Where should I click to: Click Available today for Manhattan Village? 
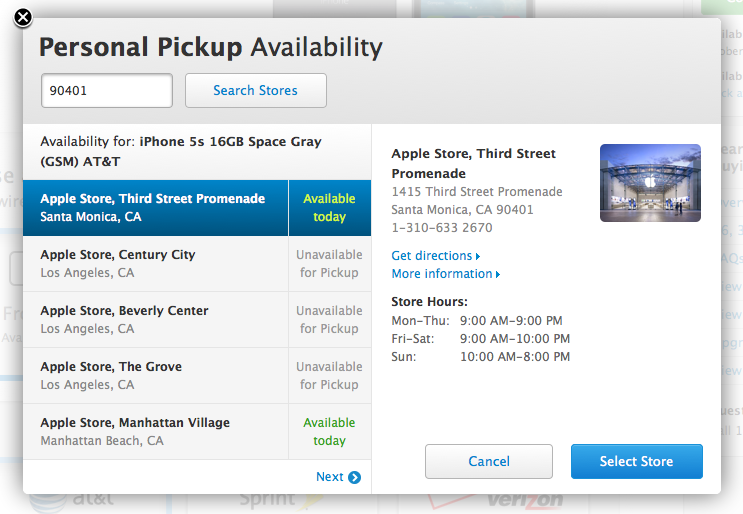pyautogui.click(x=329, y=431)
